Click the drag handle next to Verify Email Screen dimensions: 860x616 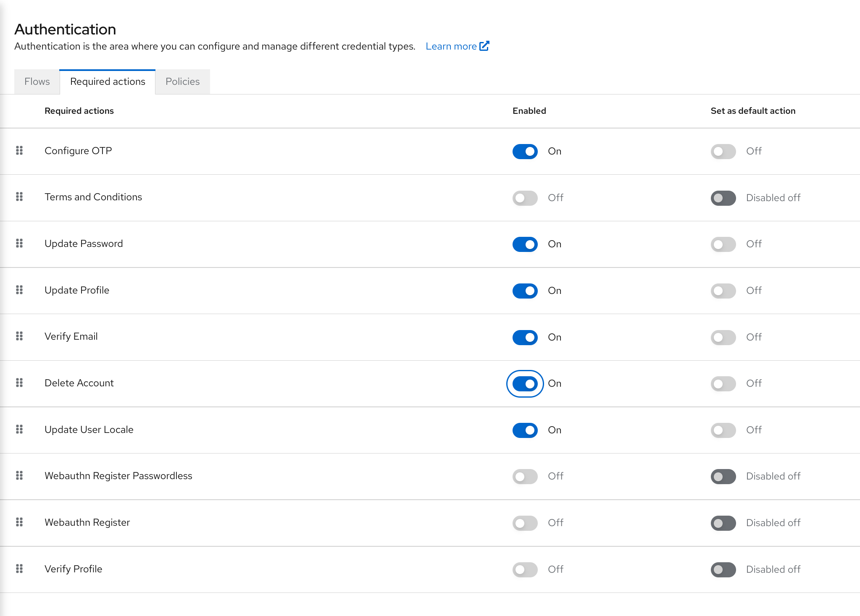tap(19, 337)
